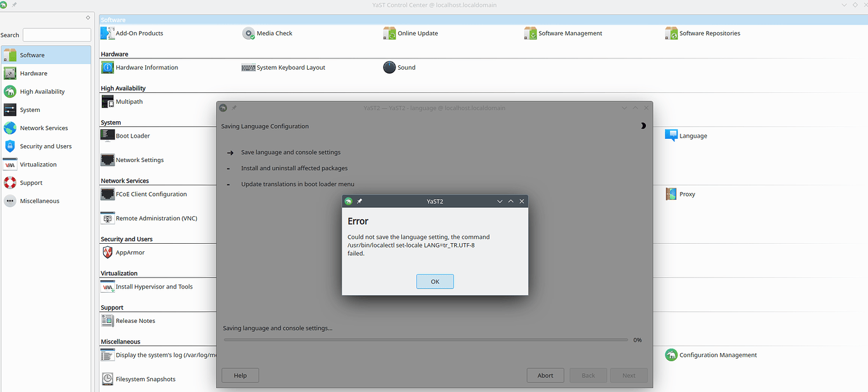The height and width of the screenshot is (392, 868).
Task: Open the AppArmor configuration icon
Action: 107,252
